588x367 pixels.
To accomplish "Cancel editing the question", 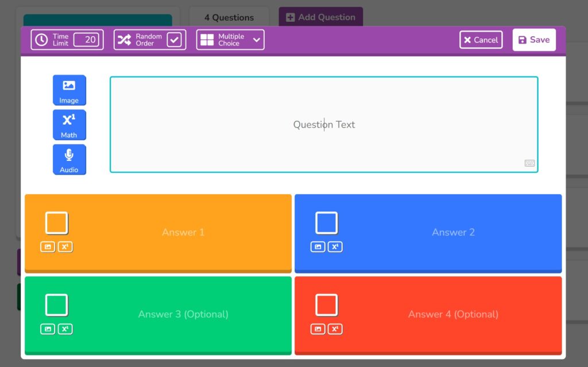I will (x=481, y=40).
